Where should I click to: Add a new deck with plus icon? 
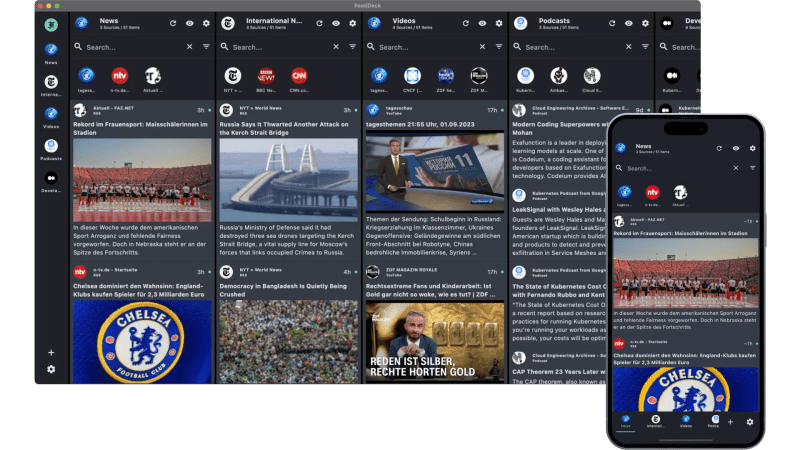51,353
